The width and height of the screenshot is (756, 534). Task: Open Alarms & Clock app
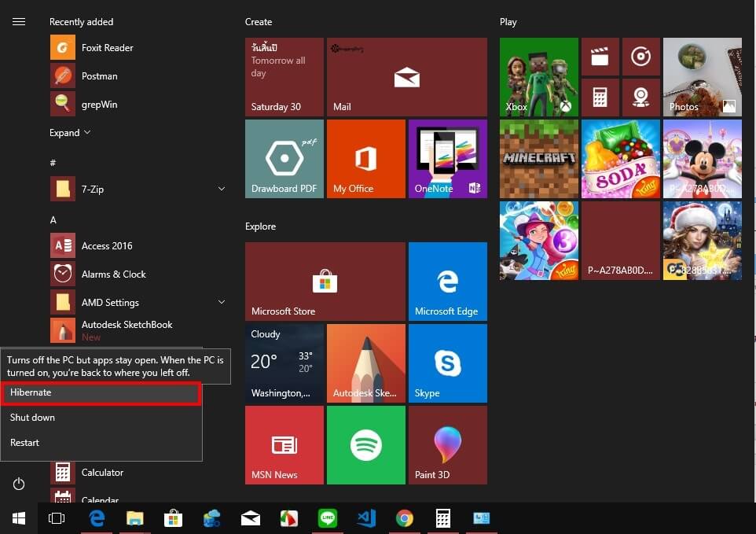[x=138, y=274]
